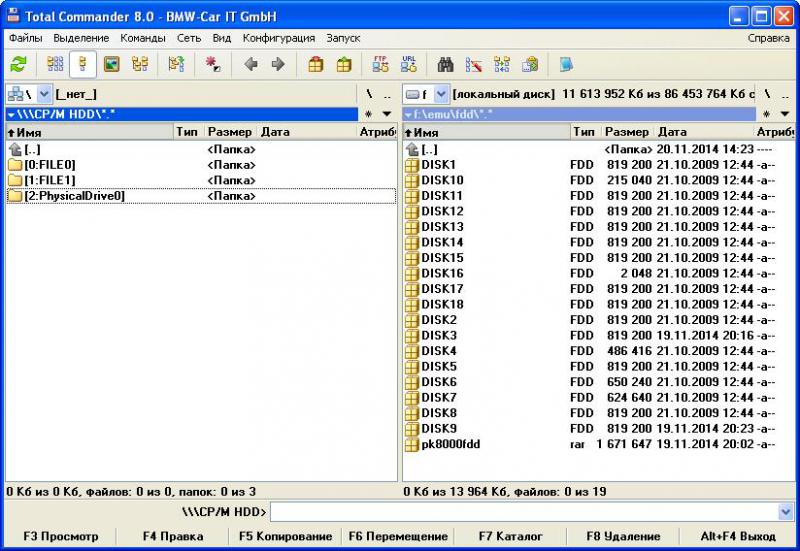Click into the command line input field
Viewport: 800px width, 551px height.
click(530, 512)
